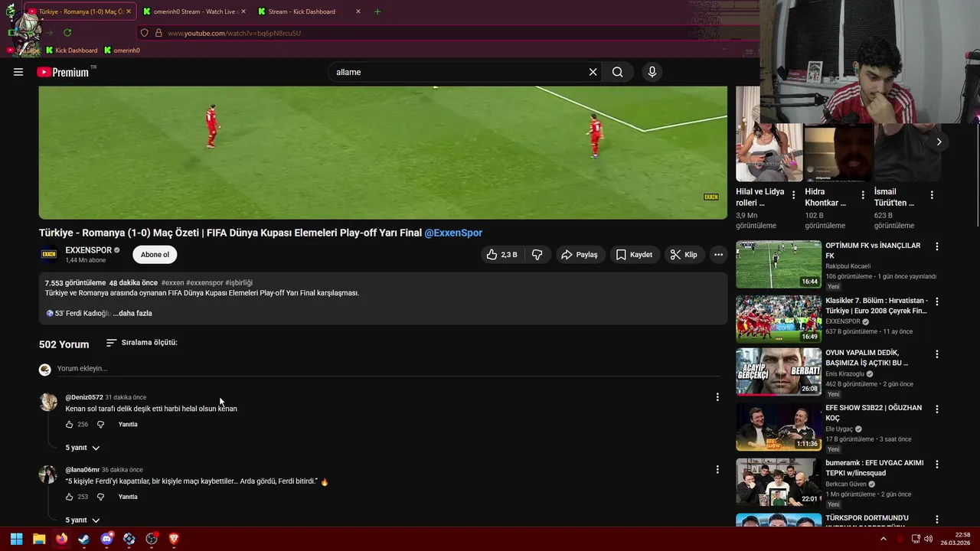Open OPTİMUM FK vs İNANÇLILAR FK thumbnail
This screenshot has width=980, height=551.
(x=778, y=264)
